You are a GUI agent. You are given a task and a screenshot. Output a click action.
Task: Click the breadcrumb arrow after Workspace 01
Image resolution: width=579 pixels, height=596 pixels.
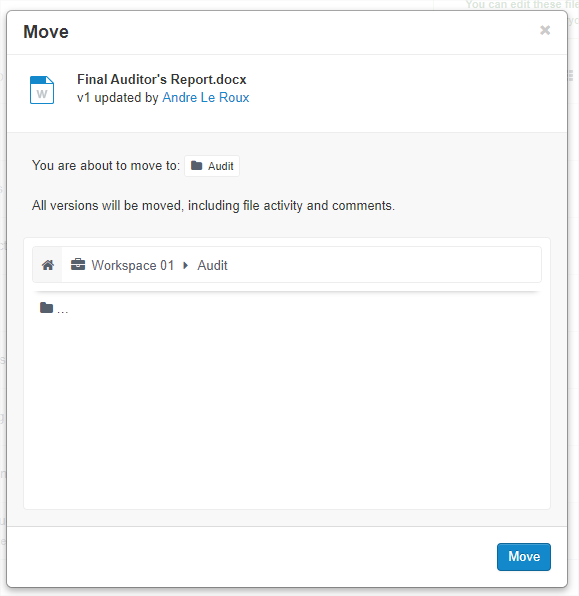186,265
